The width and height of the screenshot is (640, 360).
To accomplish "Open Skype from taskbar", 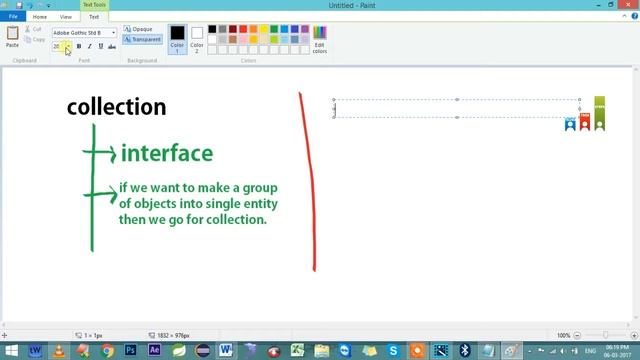I will pyautogui.click(x=393, y=351).
